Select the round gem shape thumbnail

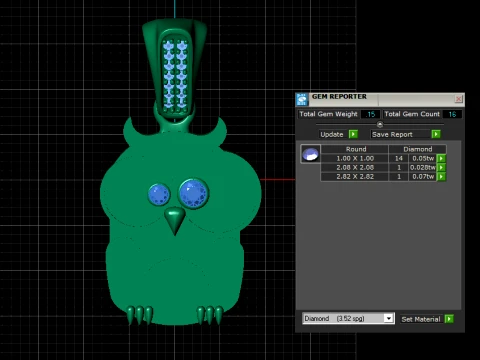point(310,154)
